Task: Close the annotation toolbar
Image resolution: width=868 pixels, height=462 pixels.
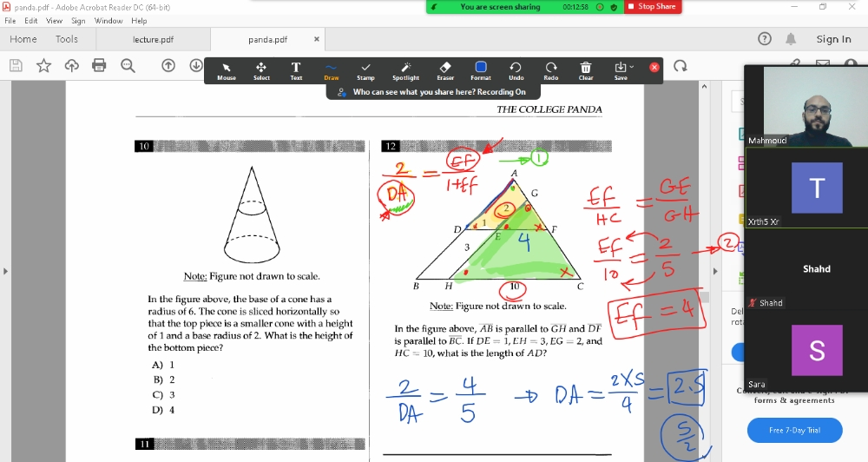Action: click(x=654, y=67)
